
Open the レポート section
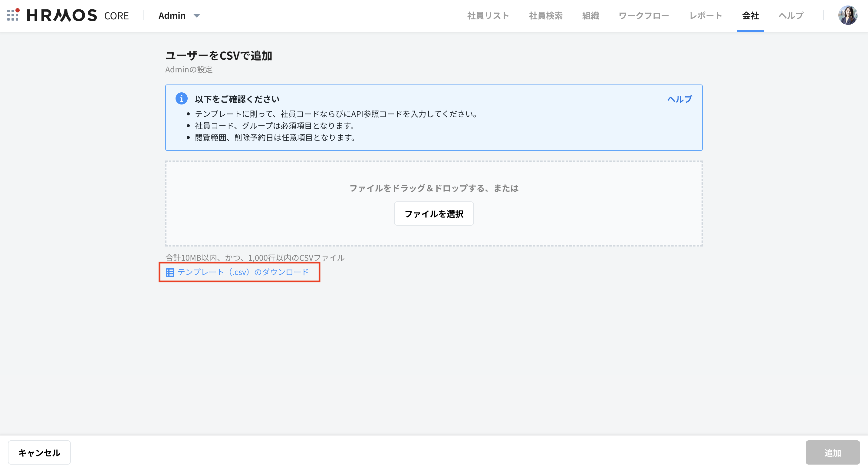pos(705,15)
